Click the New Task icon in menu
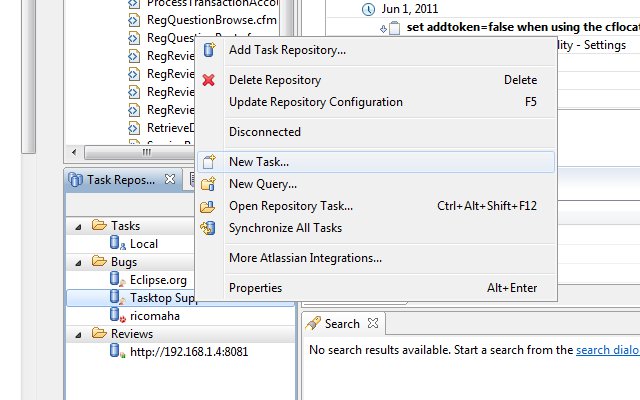Image resolution: width=640 pixels, height=400 pixels. (209, 162)
